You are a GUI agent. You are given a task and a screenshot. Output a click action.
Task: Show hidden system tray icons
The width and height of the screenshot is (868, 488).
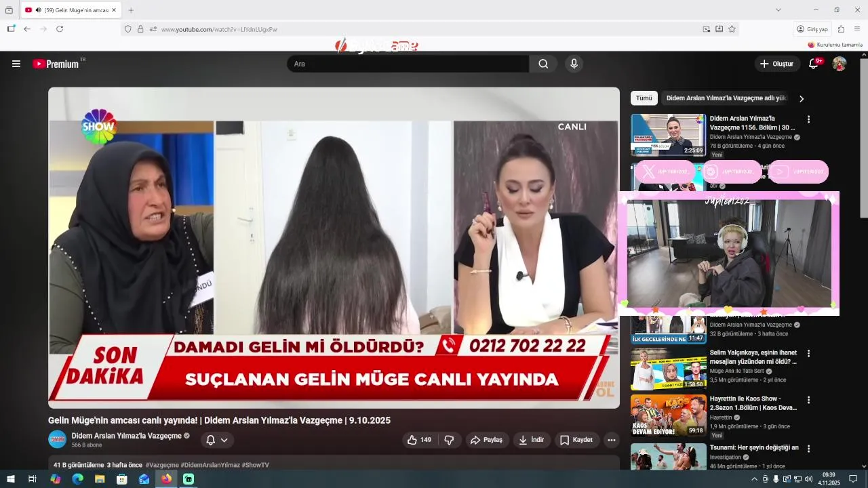click(x=754, y=479)
